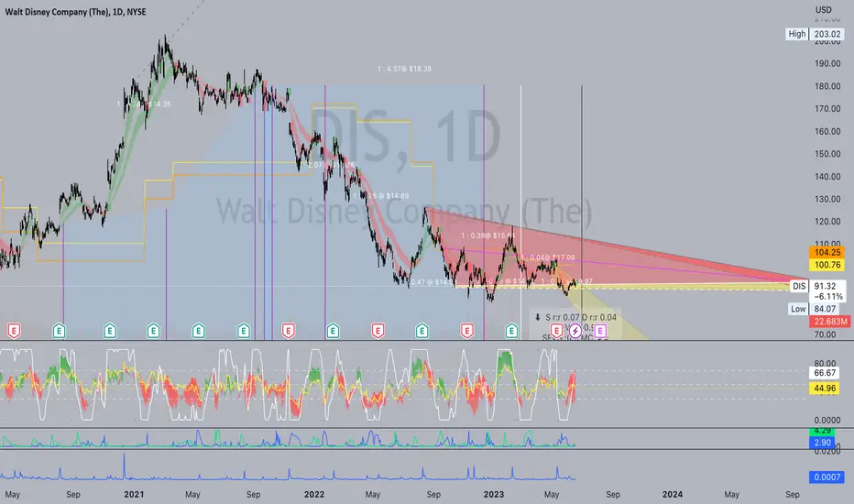The width and height of the screenshot is (854, 504).
Task: Click the 1 : 0.39@ $15.61 annotation
Action: pyautogui.click(x=487, y=236)
